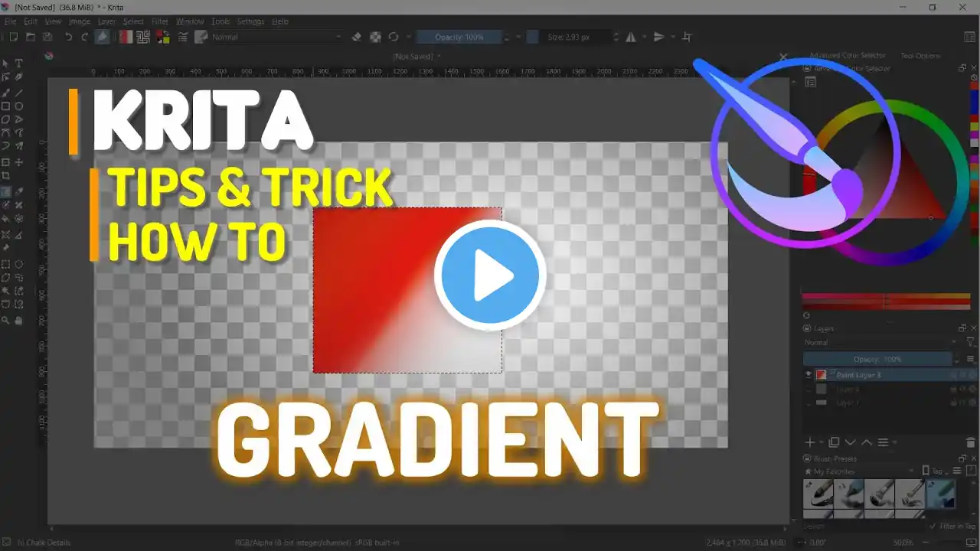Image resolution: width=980 pixels, height=551 pixels.
Task: Click the '[Not Saved]' document tab
Action: click(416, 56)
